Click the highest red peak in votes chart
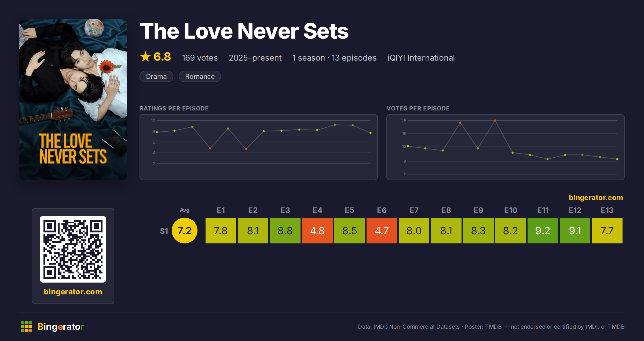Image resolution: width=644 pixels, height=341 pixels. [495, 120]
